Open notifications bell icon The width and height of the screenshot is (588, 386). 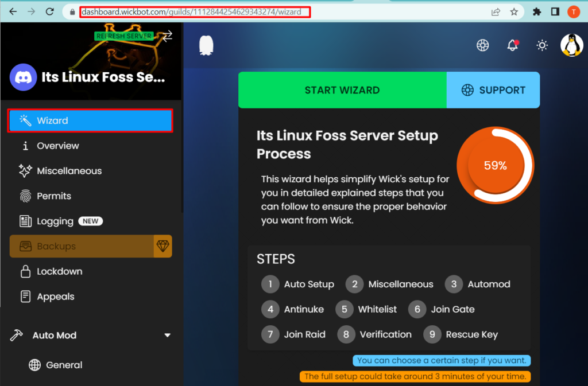(x=512, y=45)
